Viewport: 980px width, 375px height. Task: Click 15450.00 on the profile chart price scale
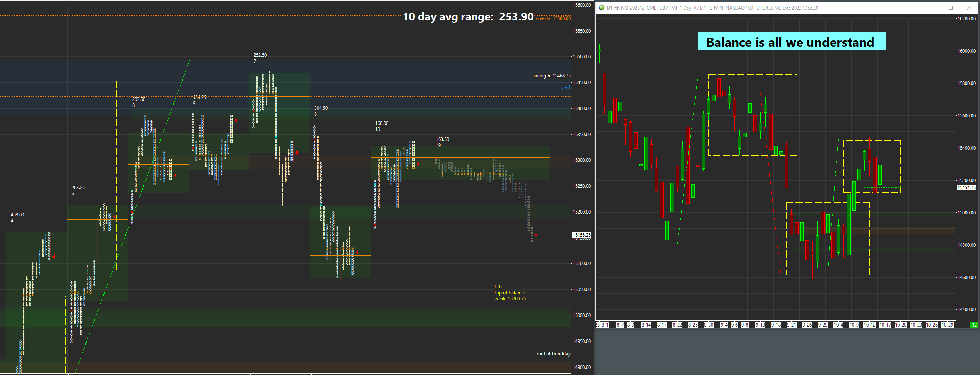[582, 83]
